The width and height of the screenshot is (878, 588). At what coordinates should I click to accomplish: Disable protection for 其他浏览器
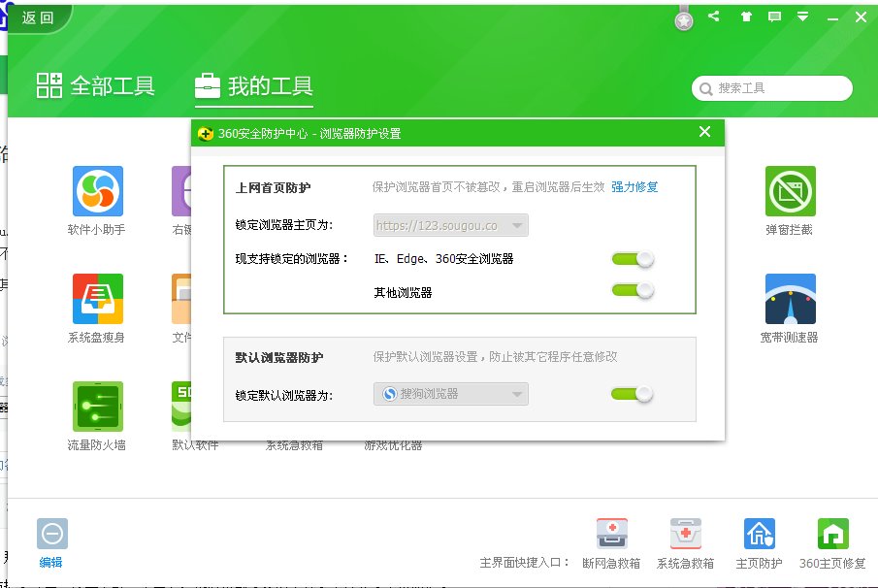[632, 290]
